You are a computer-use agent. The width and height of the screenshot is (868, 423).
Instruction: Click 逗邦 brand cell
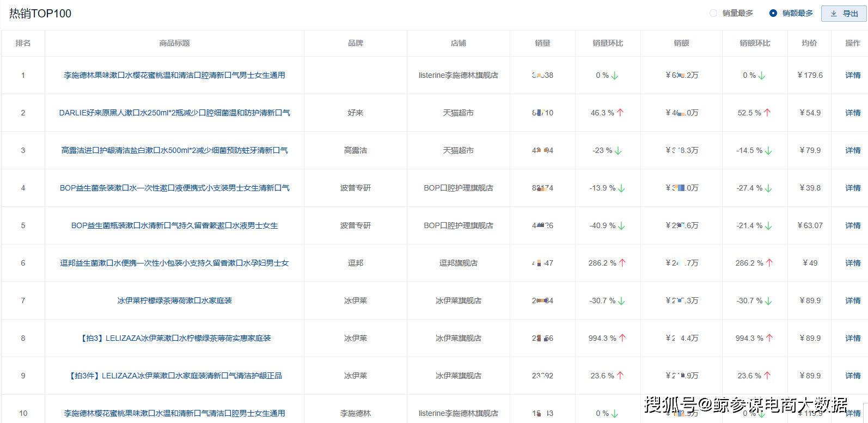356,263
